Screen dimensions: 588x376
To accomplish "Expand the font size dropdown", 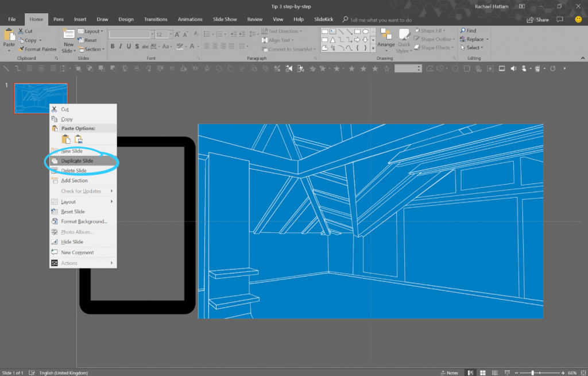I will pos(171,33).
